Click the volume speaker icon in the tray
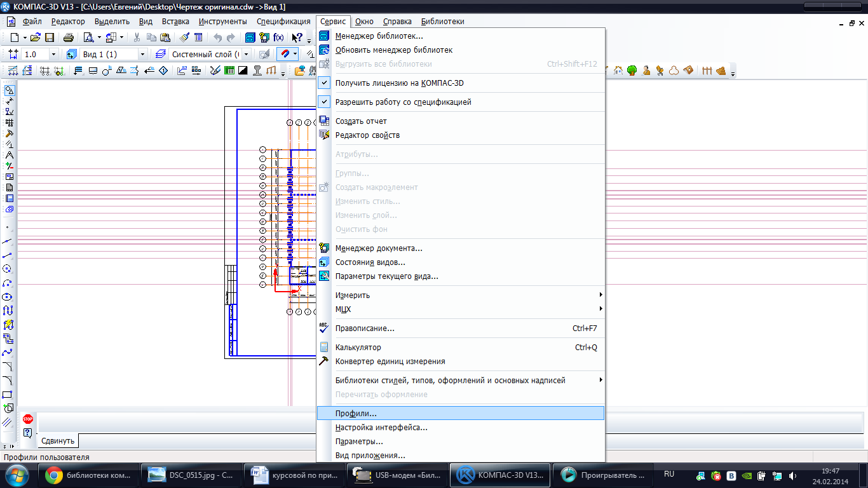Viewport: 868px width, 488px height. tap(792, 475)
